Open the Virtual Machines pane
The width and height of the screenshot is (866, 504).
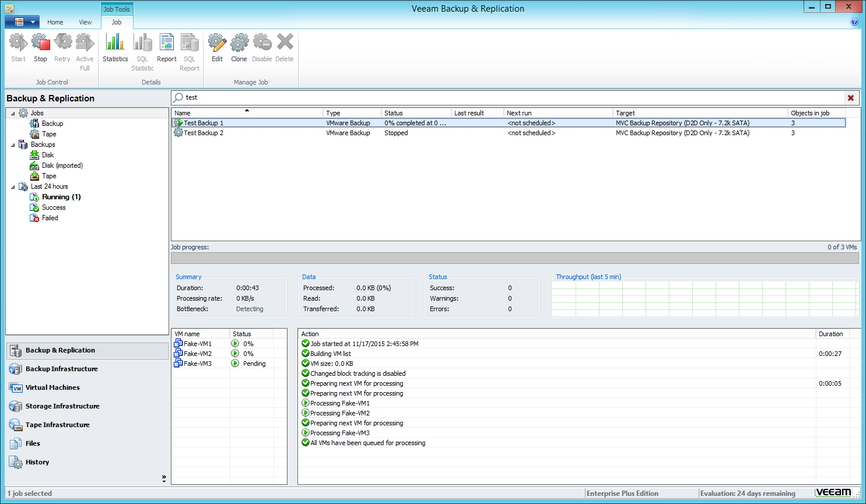[x=87, y=387]
